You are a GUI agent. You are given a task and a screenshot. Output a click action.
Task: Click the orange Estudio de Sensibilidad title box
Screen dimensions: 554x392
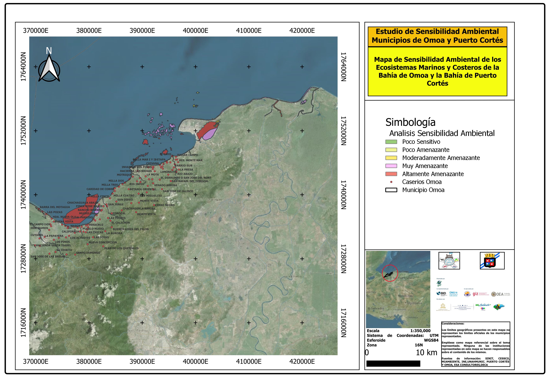click(437, 36)
